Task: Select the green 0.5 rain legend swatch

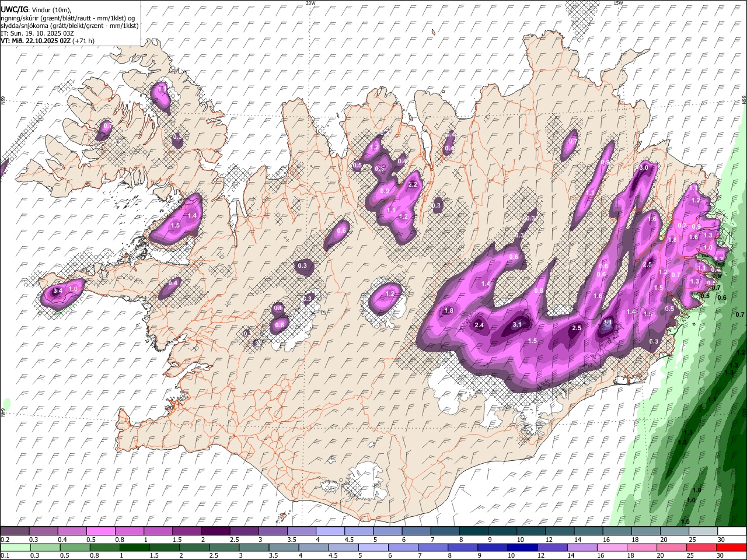Action: tap(75, 547)
